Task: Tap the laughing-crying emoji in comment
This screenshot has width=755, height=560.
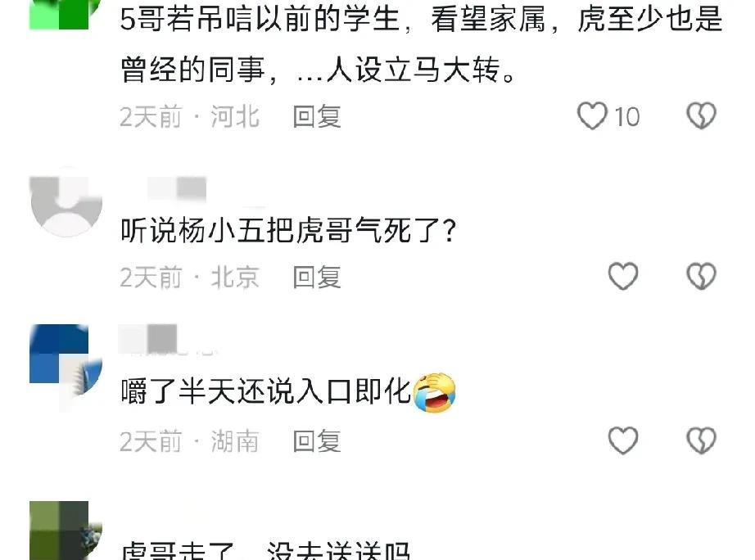Action: point(435,392)
